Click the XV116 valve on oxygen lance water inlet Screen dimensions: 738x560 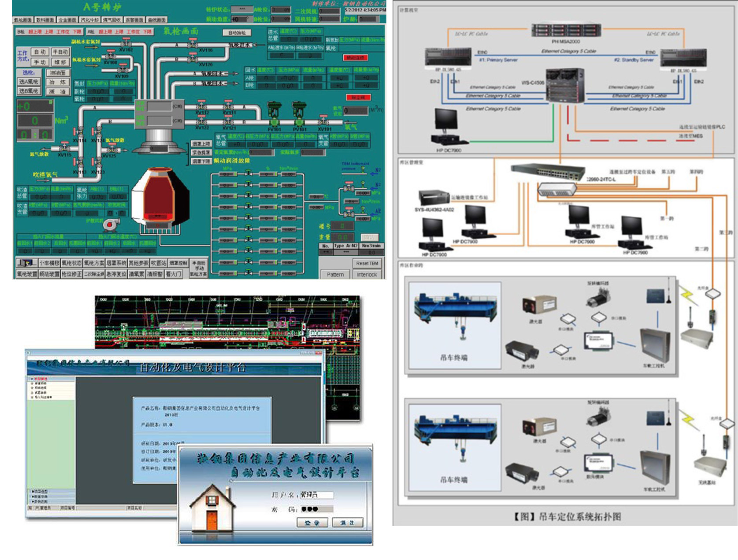[193, 44]
